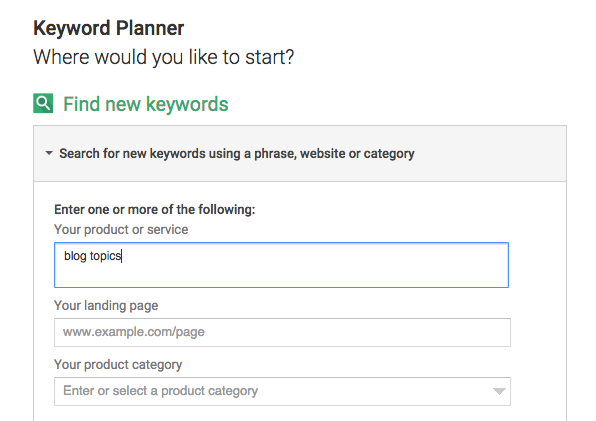Click the gray header bar's empty area
This screenshot has height=421, width=596.
point(490,154)
